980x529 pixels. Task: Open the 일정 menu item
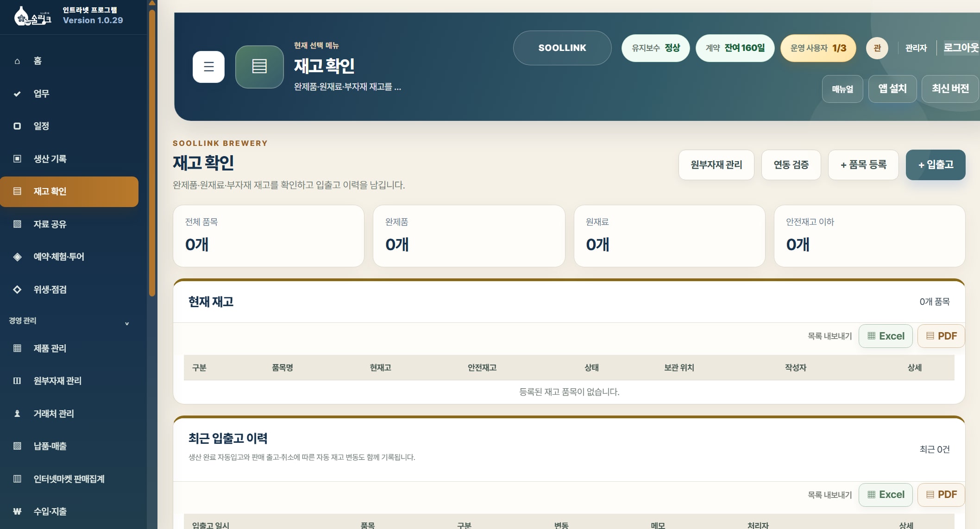pyautogui.click(x=69, y=126)
